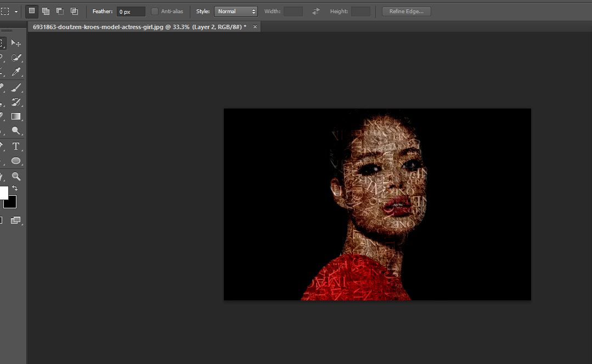This screenshot has height=364, width=592.
Task: Toggle Subtract from selection mode
Action: 59,10
